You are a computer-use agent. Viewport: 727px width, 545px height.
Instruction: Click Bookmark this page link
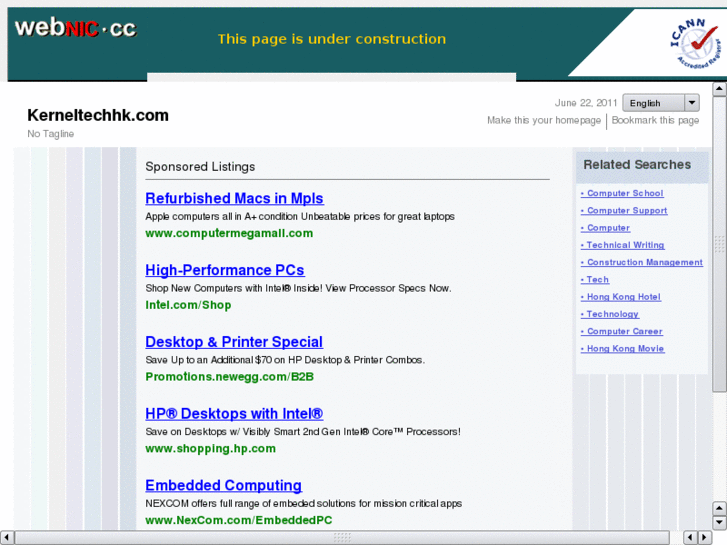[655, 121]
